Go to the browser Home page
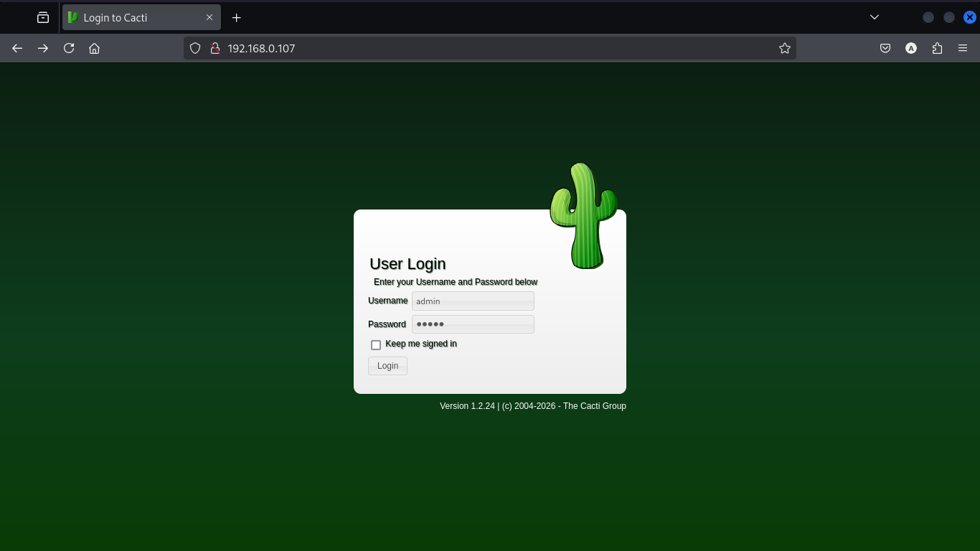 pyautogui.click(x=94, y=48)
